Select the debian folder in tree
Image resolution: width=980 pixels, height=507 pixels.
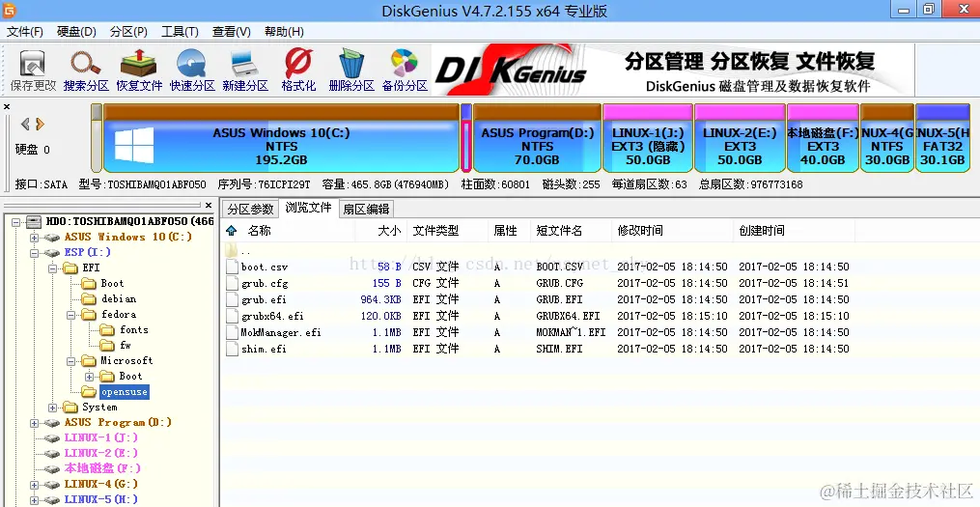(119, 298)
